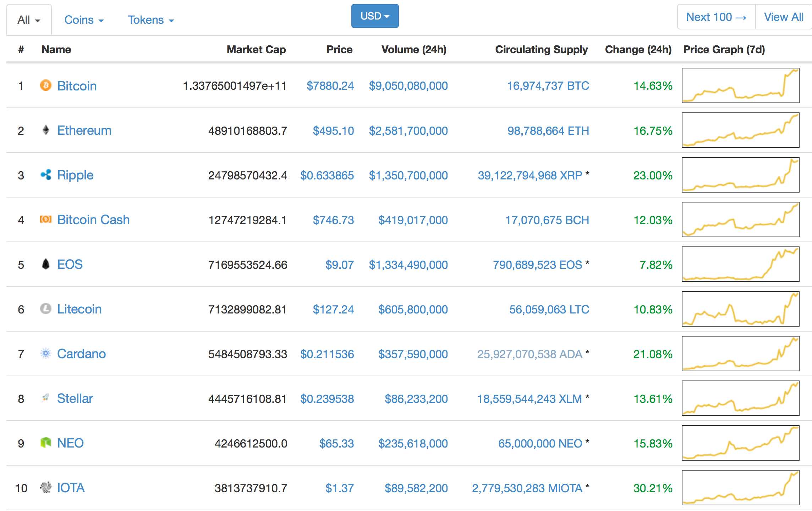The width and height of the screenshot is (812, 511).
Task: Expand the Tokens filter dropdown
Action: coord(151,20)
